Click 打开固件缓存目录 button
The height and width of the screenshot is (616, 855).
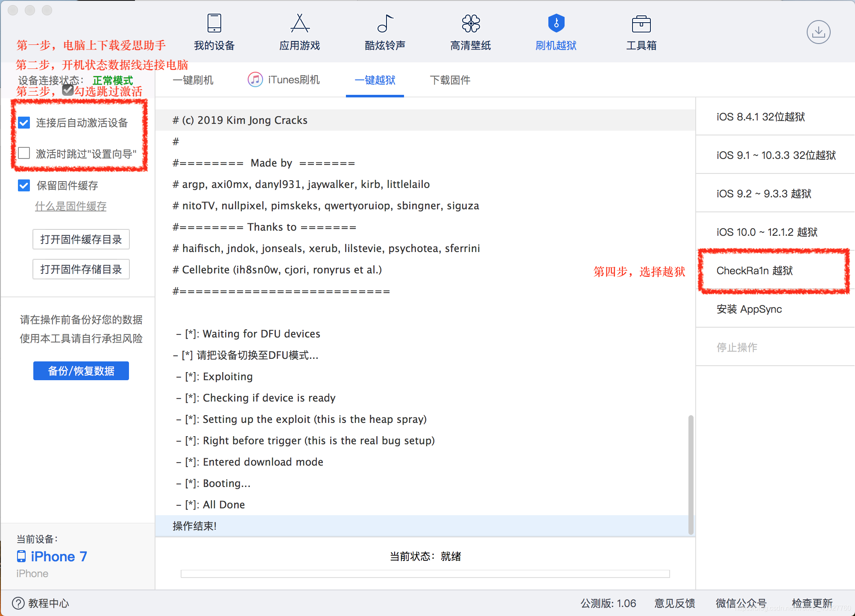(x=81, y=239)
